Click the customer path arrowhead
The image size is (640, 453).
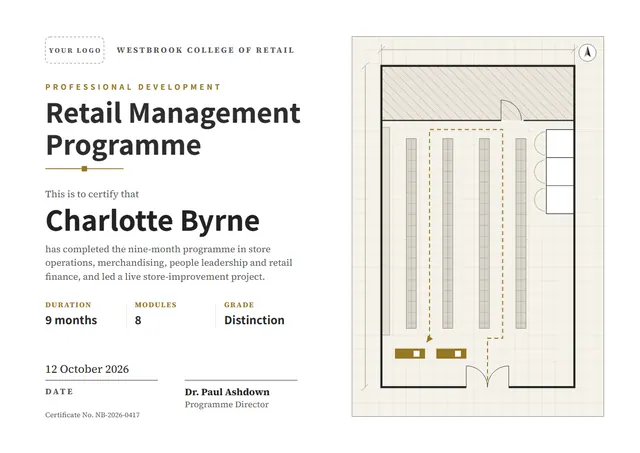[x=429, y=338]
